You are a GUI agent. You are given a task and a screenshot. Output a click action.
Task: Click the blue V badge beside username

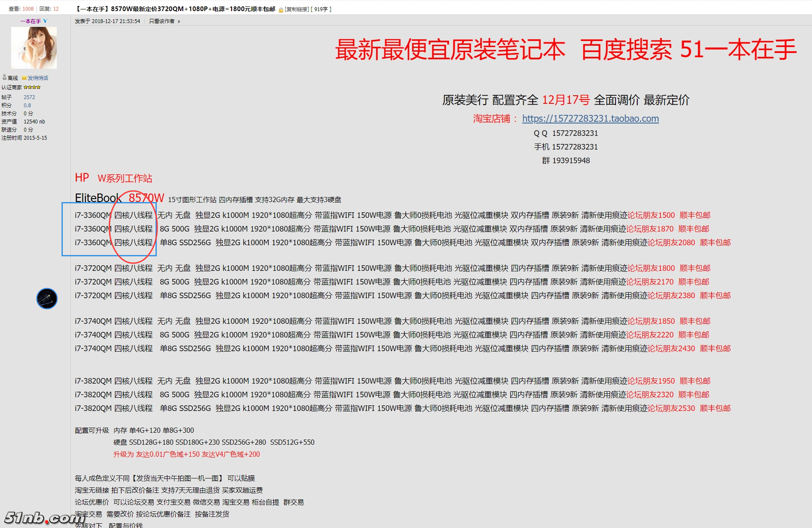(x=45, y=21)
